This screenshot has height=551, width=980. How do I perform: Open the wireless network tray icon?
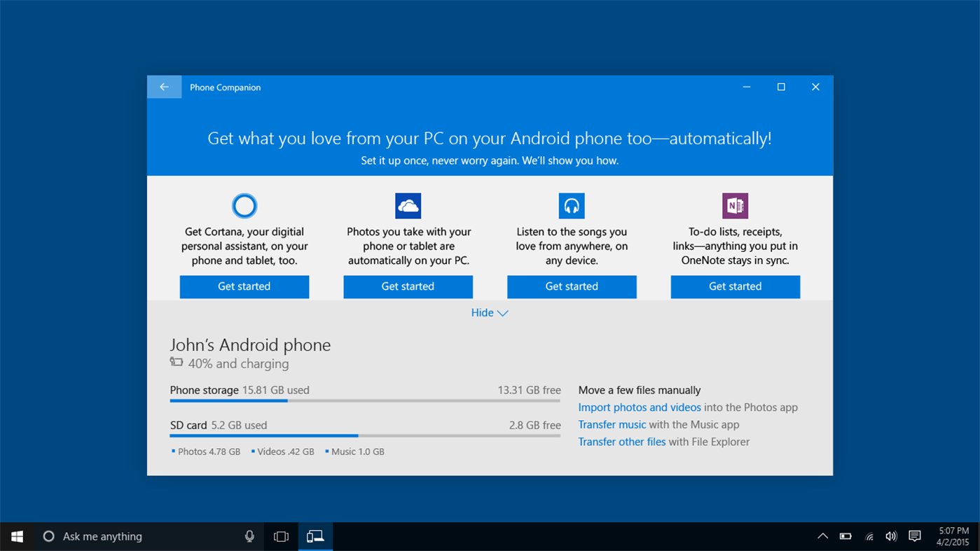pyautogui.click(x=869, y=537)
